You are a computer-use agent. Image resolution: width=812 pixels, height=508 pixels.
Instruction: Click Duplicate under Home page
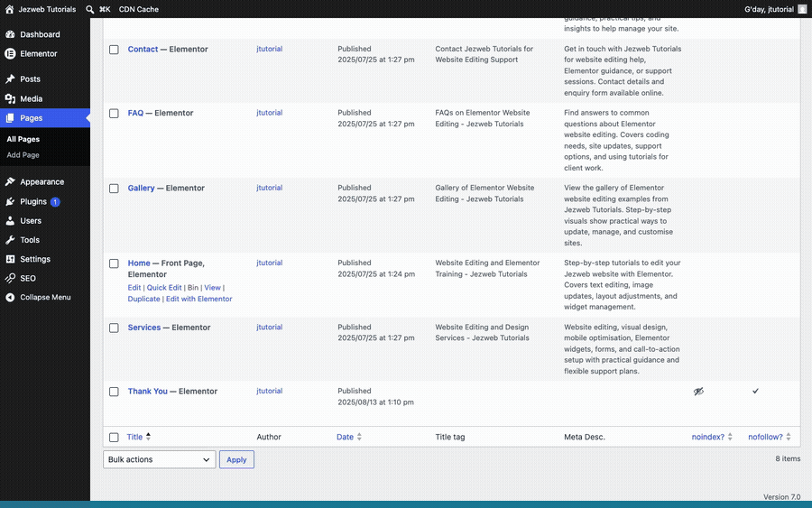(x=144, y=299)
